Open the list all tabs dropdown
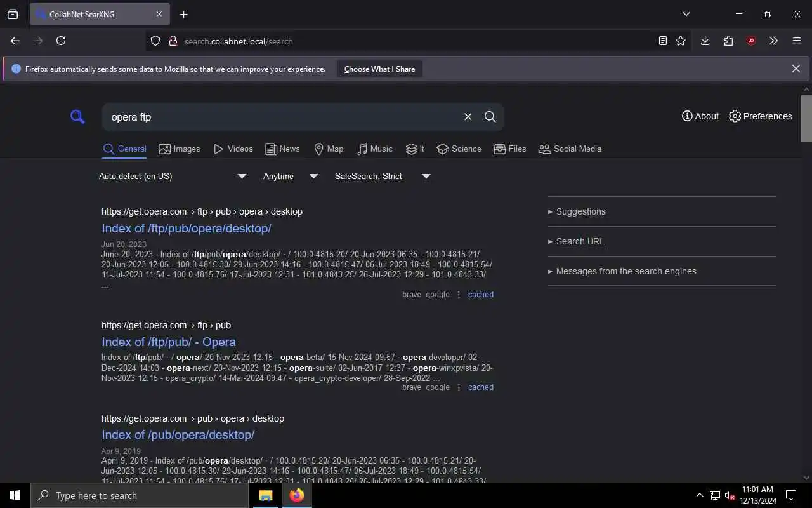The width and height of the screenshot is (812, 508). (x=686, y=14)
